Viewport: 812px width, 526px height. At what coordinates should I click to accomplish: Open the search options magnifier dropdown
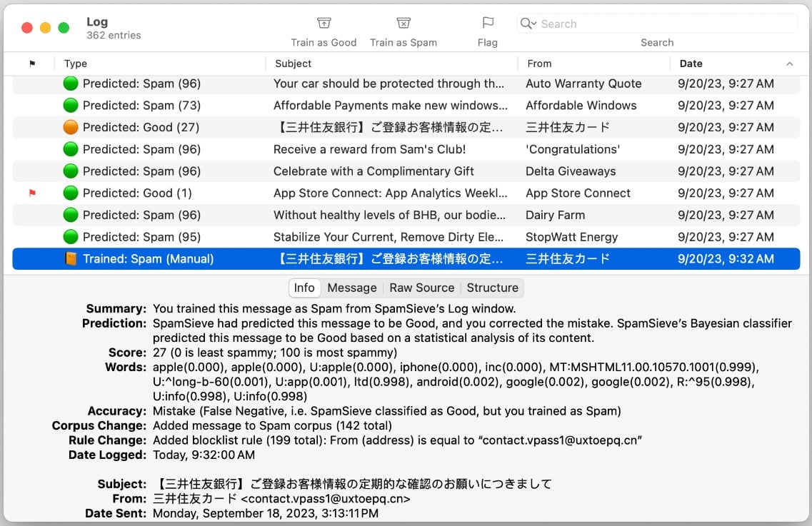coord(528,24)
